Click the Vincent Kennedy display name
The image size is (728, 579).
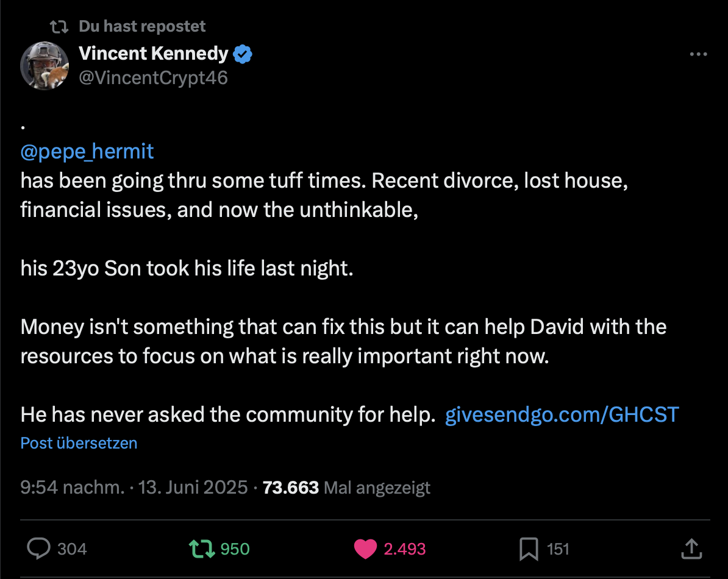153,54
